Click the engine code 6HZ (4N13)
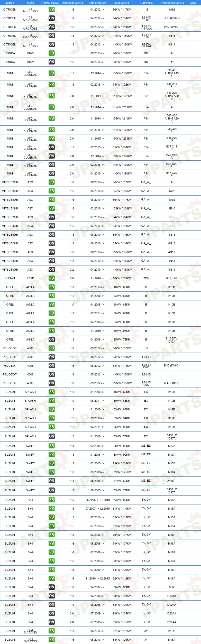Viewport: 201px width, 644px height. [172, 383]
